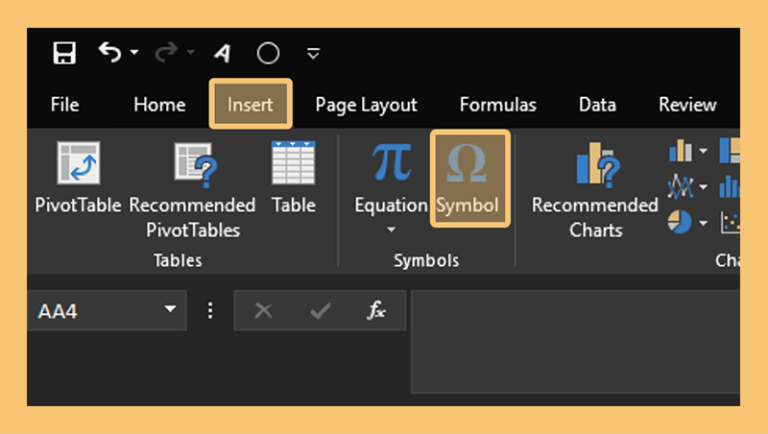Click the Undo arrow icon
This screenshot has width=768, height=434.
[110, 52]
